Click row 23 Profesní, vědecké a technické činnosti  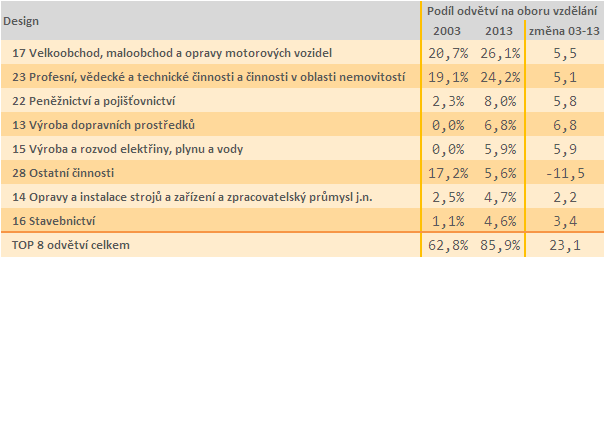click(x=208, y=77)
